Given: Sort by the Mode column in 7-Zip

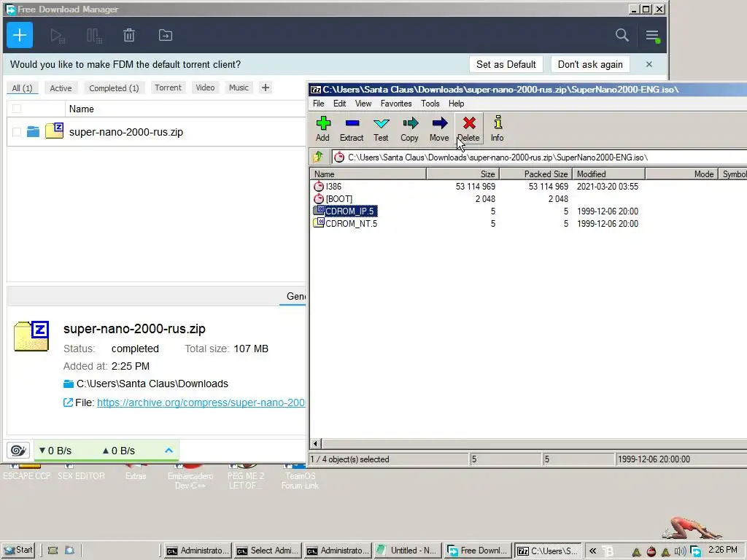Looking at the screenshot, I should (x=682, y=174).
